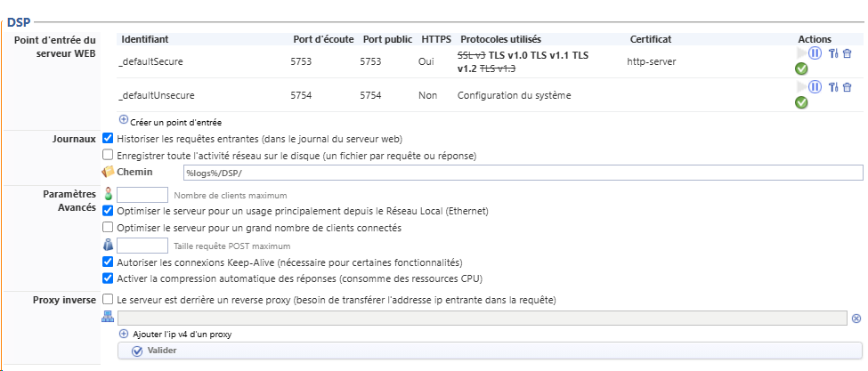The width and height of the screenshot is (868, 371).
Task: Click the folder icon beside Chemin
Action: click(109, 172)
